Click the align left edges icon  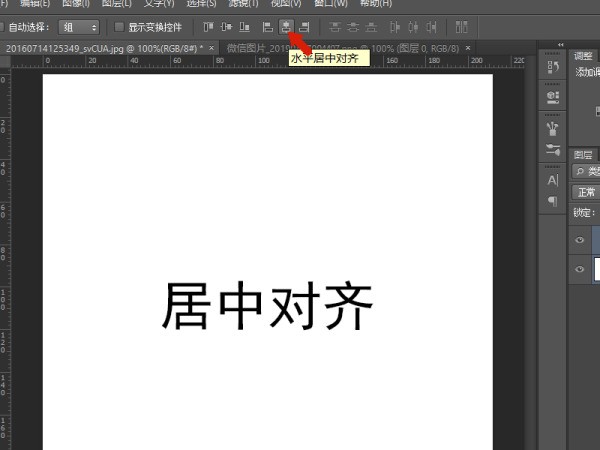pos(268,26)
